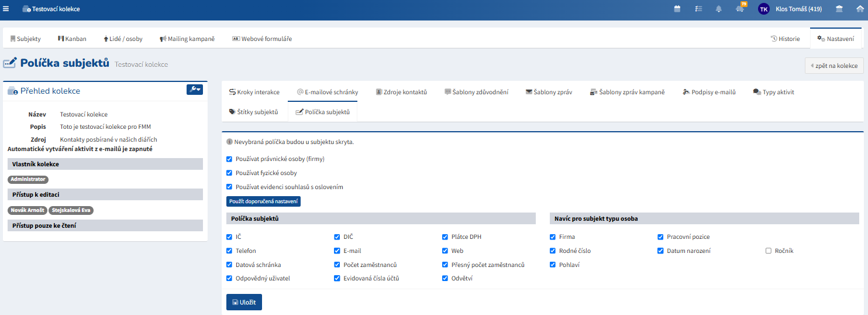The height and width of the screenshot is (315, 868).
Task: Toggle the Telefon checkbox
Action: click(x=229, y=251)
